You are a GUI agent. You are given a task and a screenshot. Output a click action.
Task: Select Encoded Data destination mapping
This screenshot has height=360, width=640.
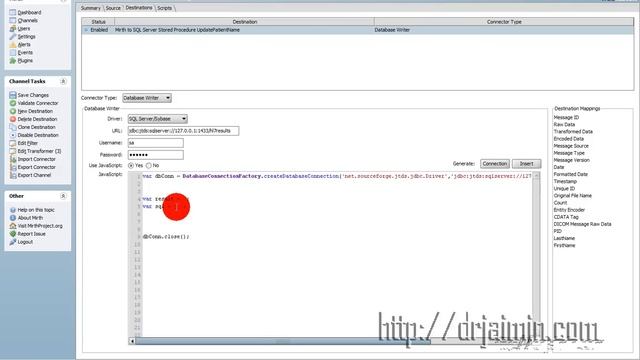569,139
